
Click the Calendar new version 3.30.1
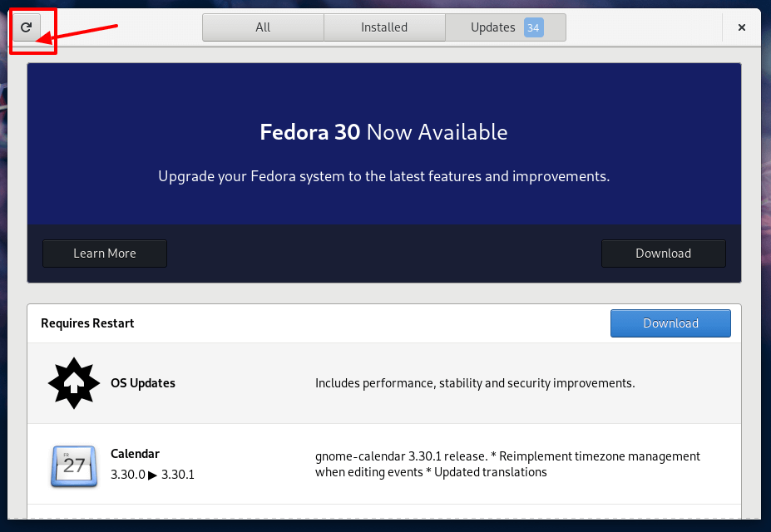click(177, 475)
